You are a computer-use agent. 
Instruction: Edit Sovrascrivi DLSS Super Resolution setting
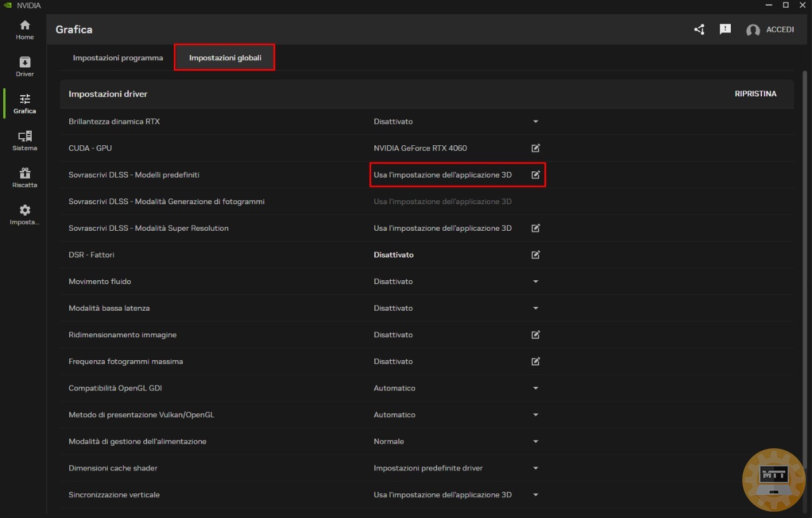coord(535,228)
